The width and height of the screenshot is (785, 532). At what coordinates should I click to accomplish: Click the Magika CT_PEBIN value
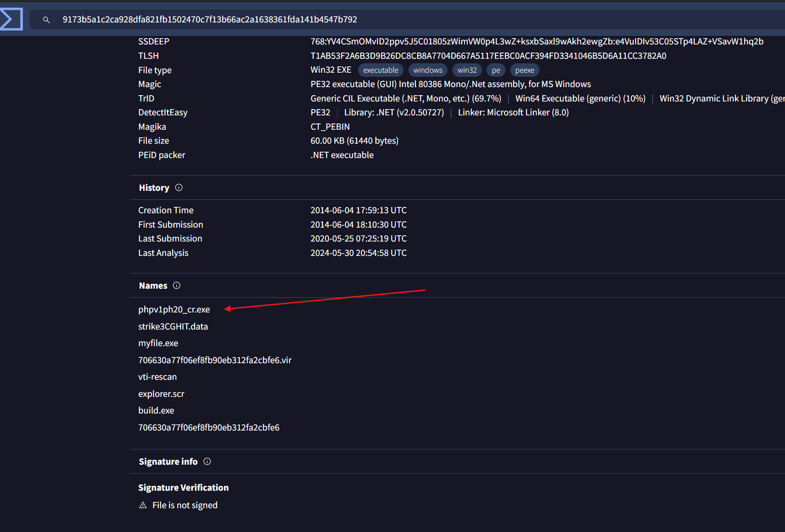[x=330, y=127]
